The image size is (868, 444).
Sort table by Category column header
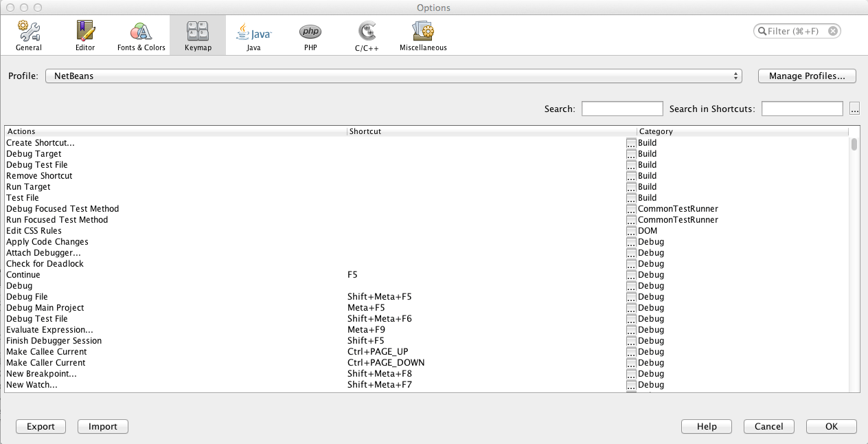coord(742,131)
